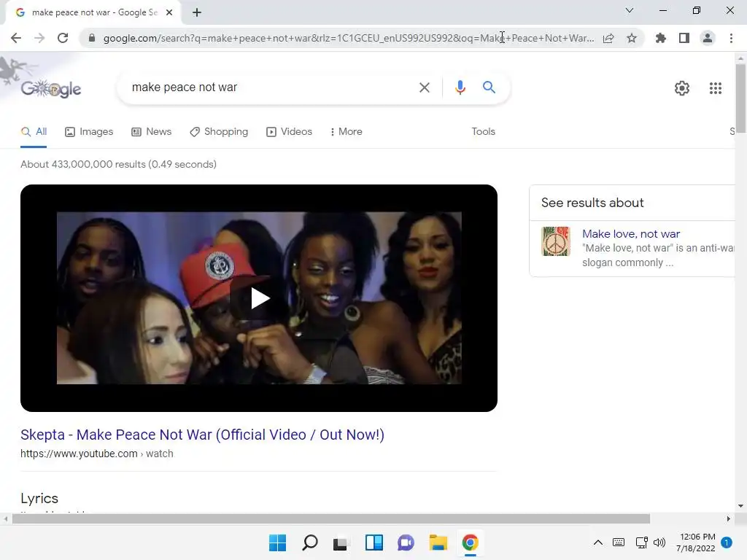This screenshot has height=560, width=747.
Task: Click the Chrome taskbar icon
Action: pos(471,542)
